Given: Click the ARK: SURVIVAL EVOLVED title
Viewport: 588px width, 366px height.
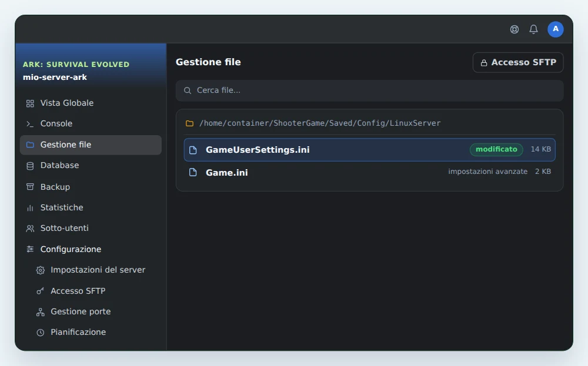Looking at the screenshot, I should pos(76,65).
